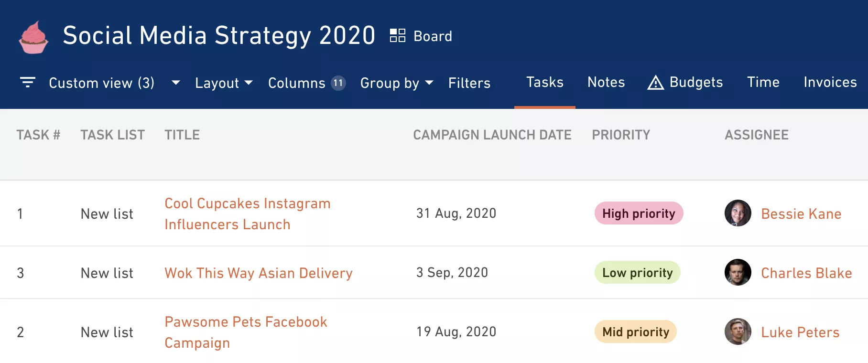The width and height of the screenshot is (868, 363).
Task: Click New list in task 1 row
Action: point(107,214)
